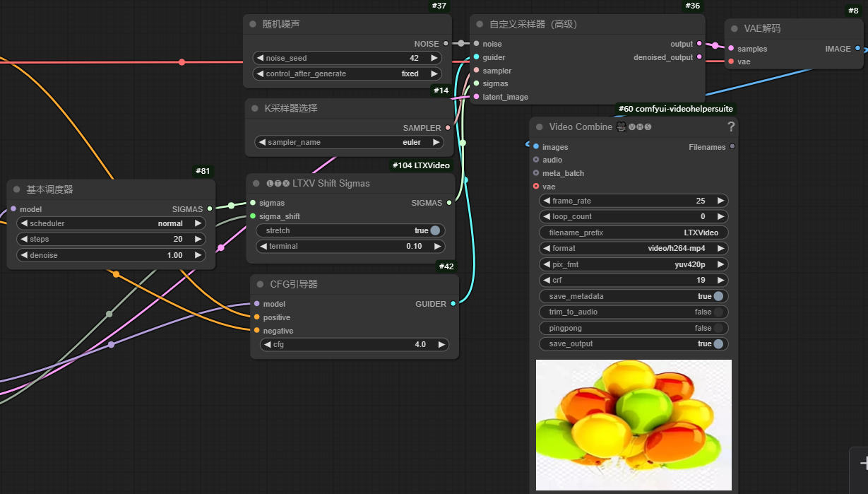868x494 pixels.
Task: Click the Video Combine title text
Action: pyautogui.click(x=581, y=127)
